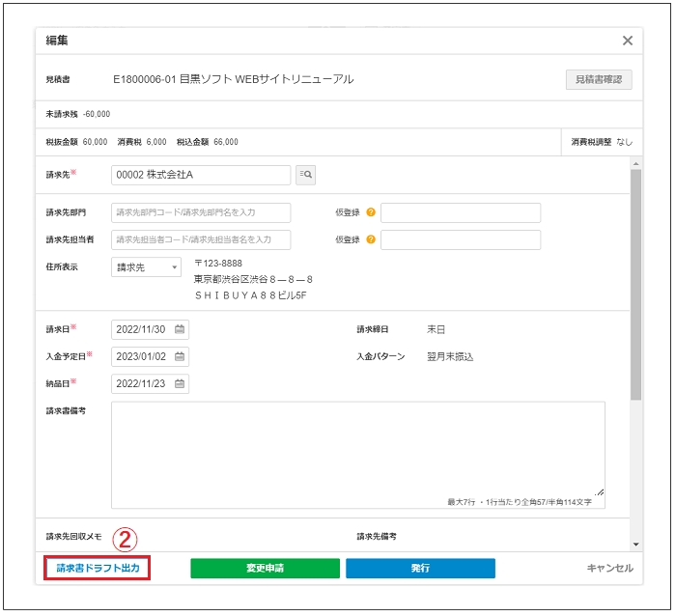This screenshot has height=616, width=676.
Task: Click the postal code 〒123-8888
Action: [x=218, y=263]
